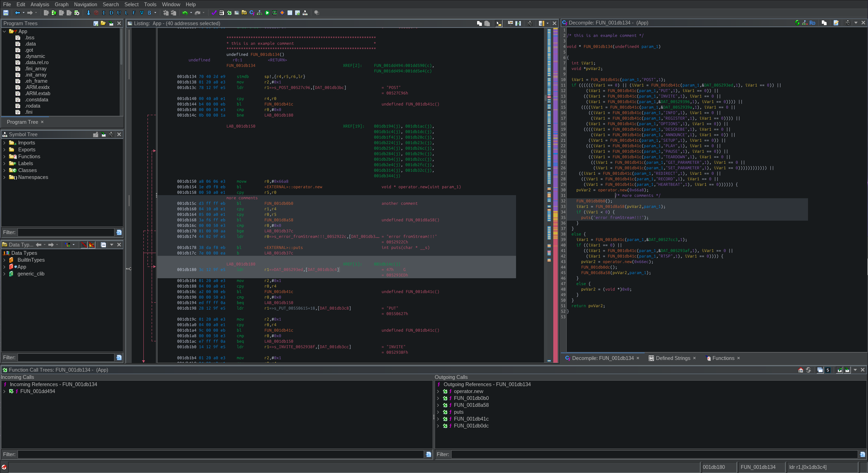Viewport: 868px width, 473px height.
Task: Re-decompile with the green refresh icon
Action: tap(797, 23)
